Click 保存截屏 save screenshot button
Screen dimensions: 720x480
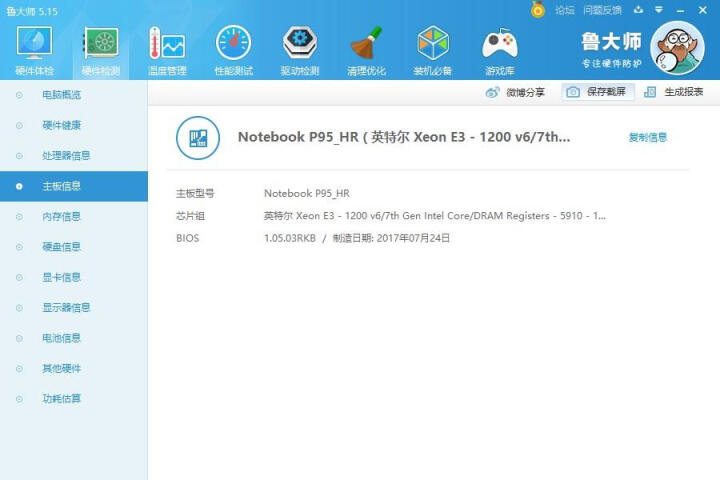pyautogui.click(x=598, y=92)
